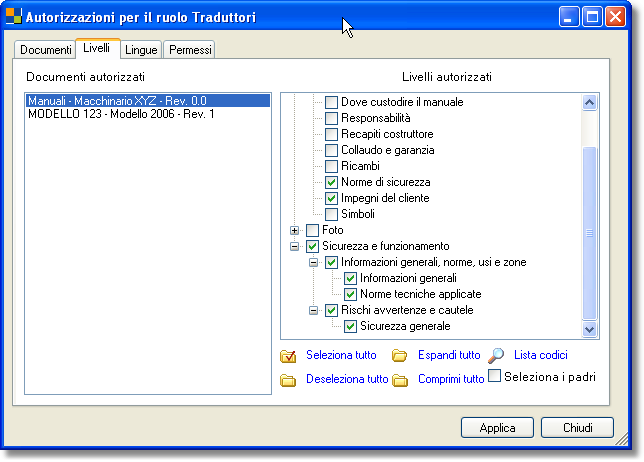Select MODELLO 123 document in list

click(121, 114)
